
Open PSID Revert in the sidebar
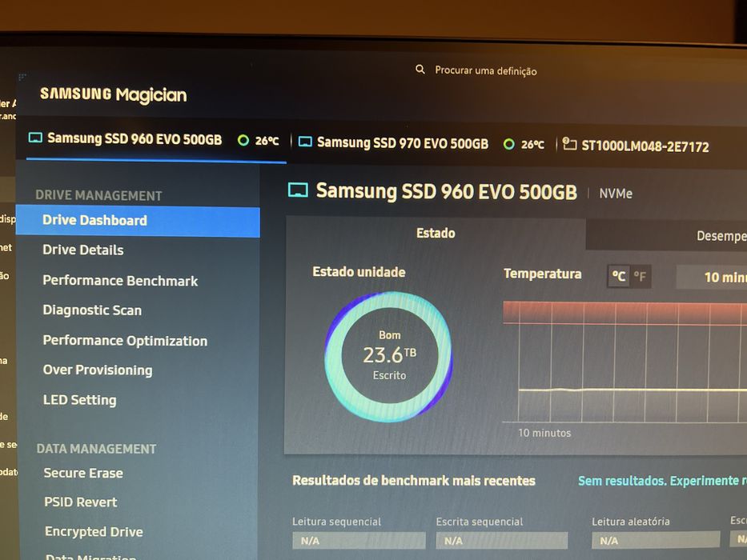(x=81, y=502)
